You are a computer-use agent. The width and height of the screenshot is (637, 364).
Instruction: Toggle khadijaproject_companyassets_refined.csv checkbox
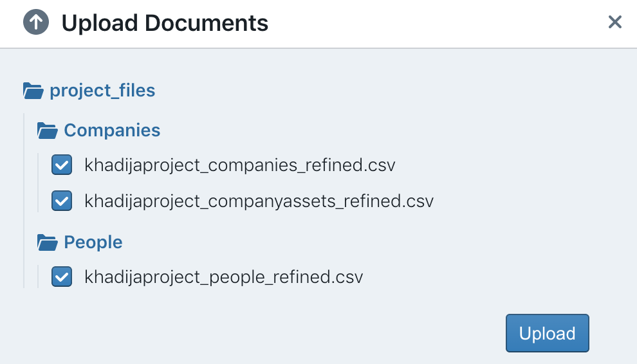(62, 201)
